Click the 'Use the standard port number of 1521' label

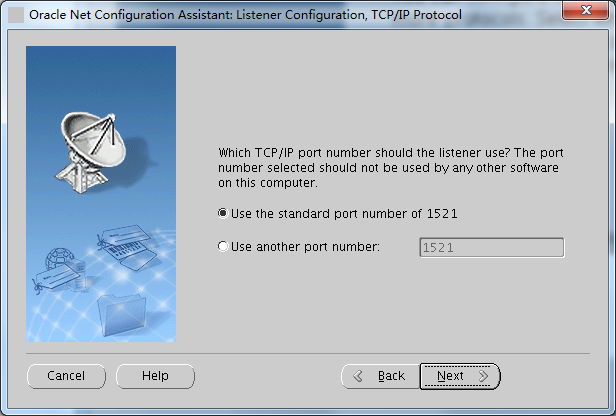[x=344, y=214]
